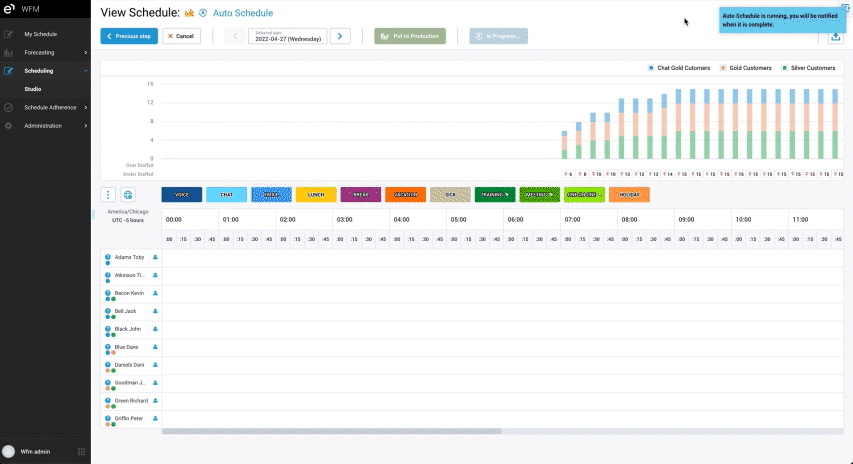Click the question mark icon beside Bacon Kevin
Image resolution: width=853 pixels, height=464 pixels.
[107, 293]
